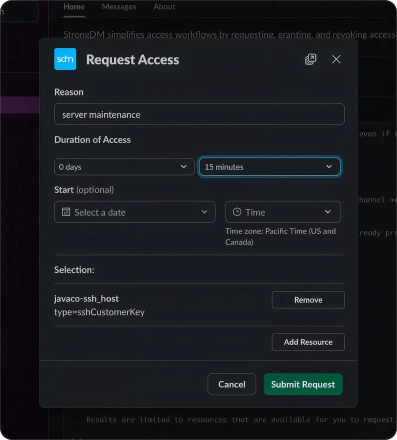
Task: Open the Select a date picker
Action: click(x=135, y=212)
